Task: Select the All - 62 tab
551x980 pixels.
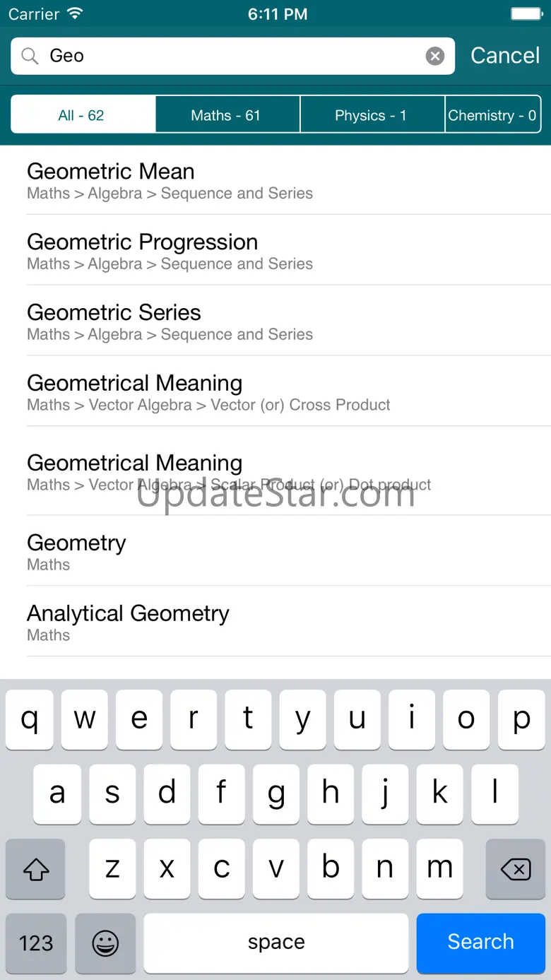Action: click(83, 115)
